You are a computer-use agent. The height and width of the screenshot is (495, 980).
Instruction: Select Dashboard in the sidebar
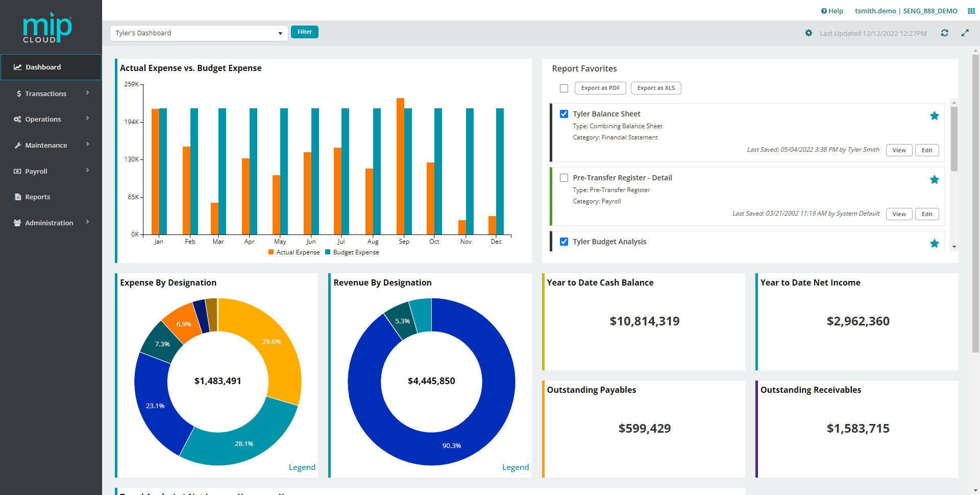tap(43, 67)
